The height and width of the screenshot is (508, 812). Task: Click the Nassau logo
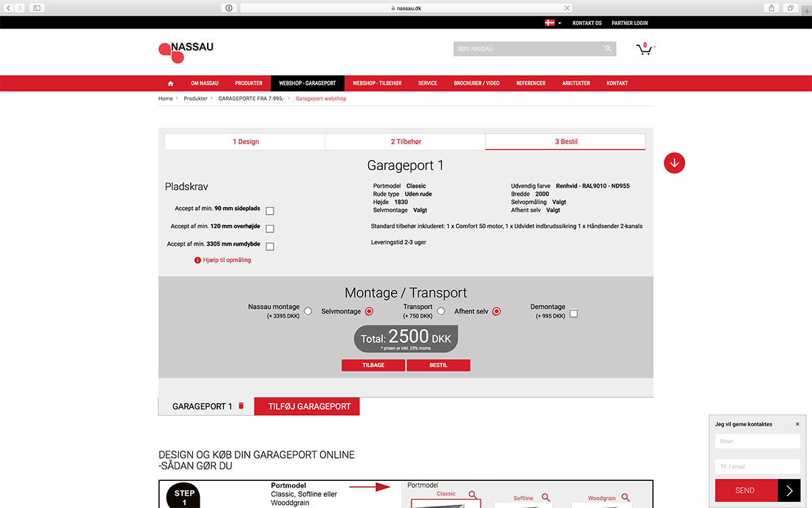(185, 52)
